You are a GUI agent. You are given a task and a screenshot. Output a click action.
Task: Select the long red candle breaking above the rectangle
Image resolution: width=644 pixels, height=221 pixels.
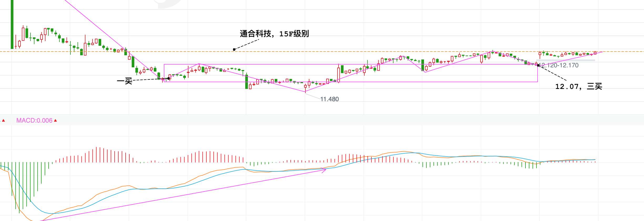(x=339, y=74)
